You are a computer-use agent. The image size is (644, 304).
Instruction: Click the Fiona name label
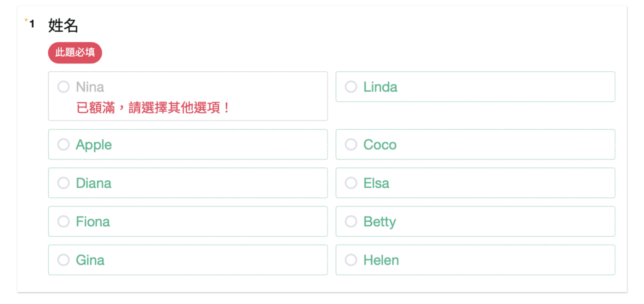(x=93, y=222)
